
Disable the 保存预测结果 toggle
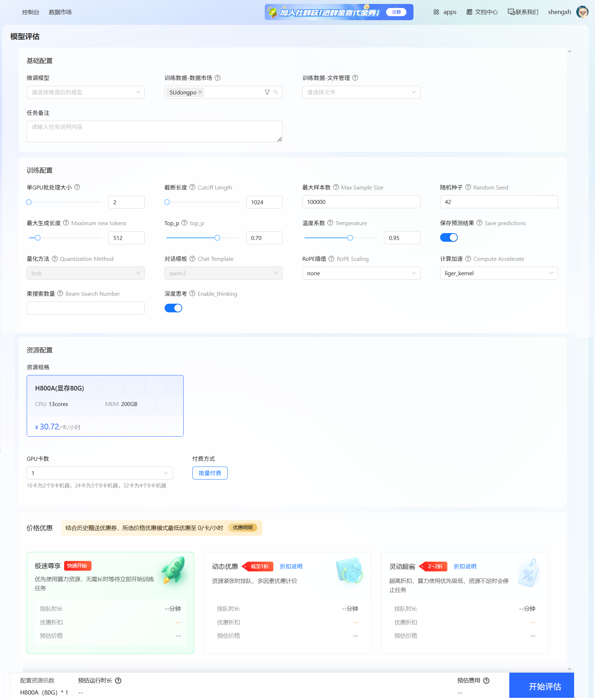pyautogui.click(x=449, y=237)
